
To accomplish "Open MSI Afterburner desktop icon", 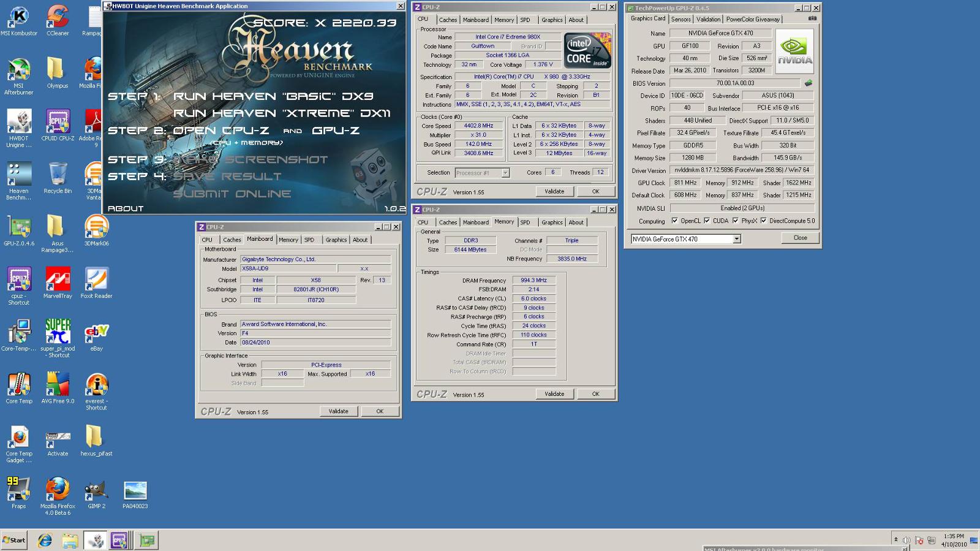I will pyautogui.click(x=19, y=76).
